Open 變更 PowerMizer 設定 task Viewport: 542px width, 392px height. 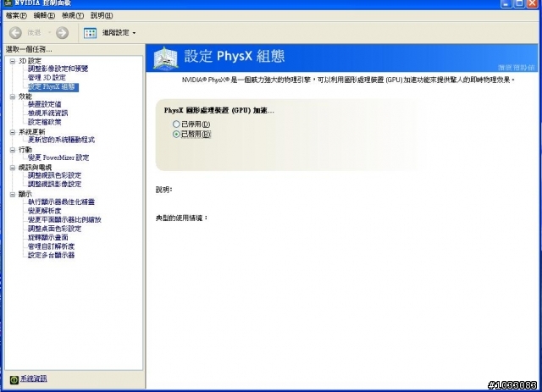[58, 157]
